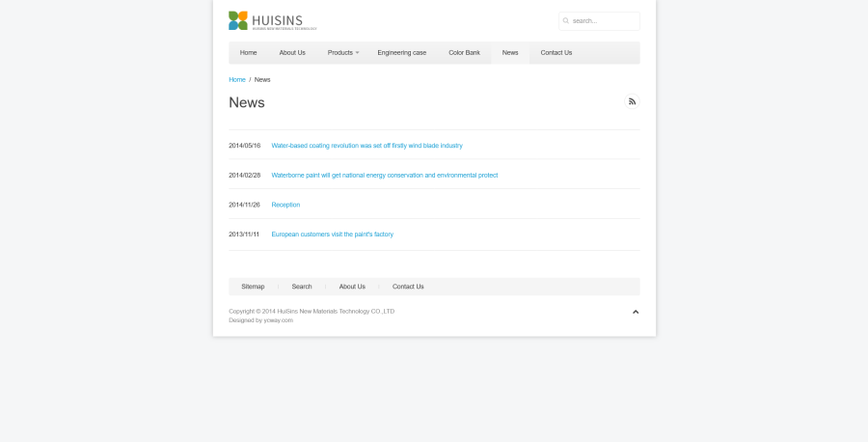
Task: Open the water-based coating revolution article
Action: click(x=366, y=146)
